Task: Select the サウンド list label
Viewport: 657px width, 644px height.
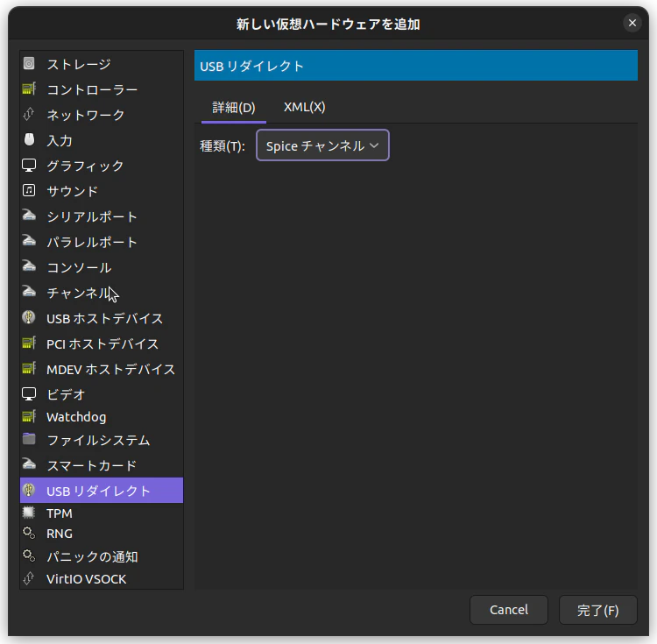Action: pyautogui.click(x=73, y=191)
